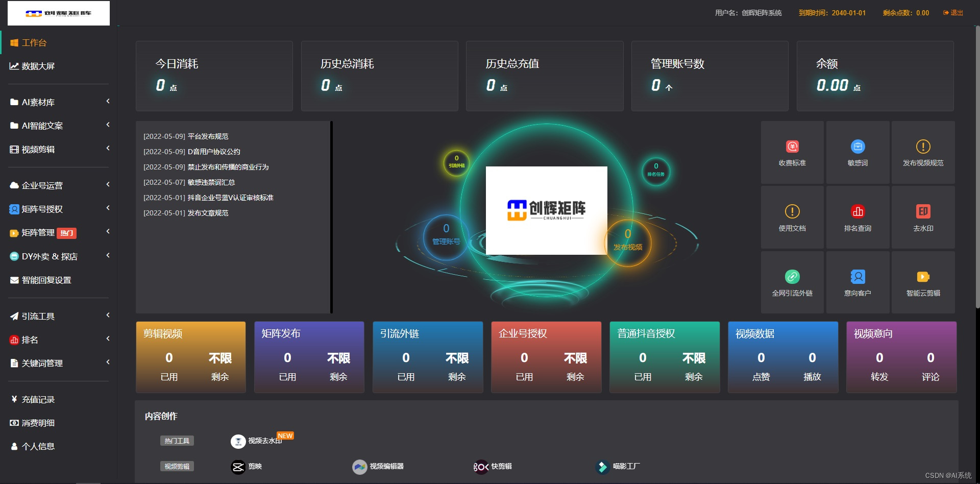This screenshot has height=484, width=980.
Task: Open the 敏感词 sensitive words icon
Action: point(857,147)
